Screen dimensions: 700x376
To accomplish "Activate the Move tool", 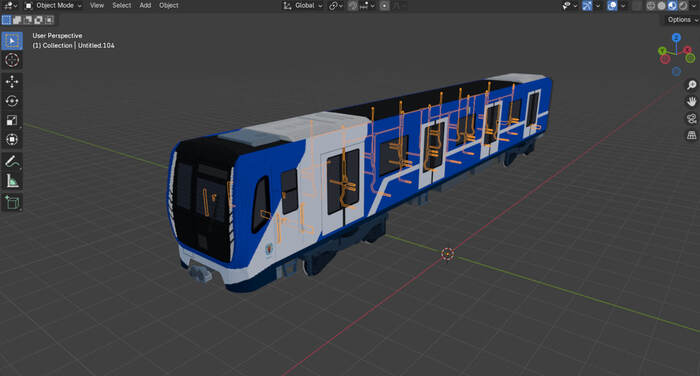I will click(x=12, y=81).
